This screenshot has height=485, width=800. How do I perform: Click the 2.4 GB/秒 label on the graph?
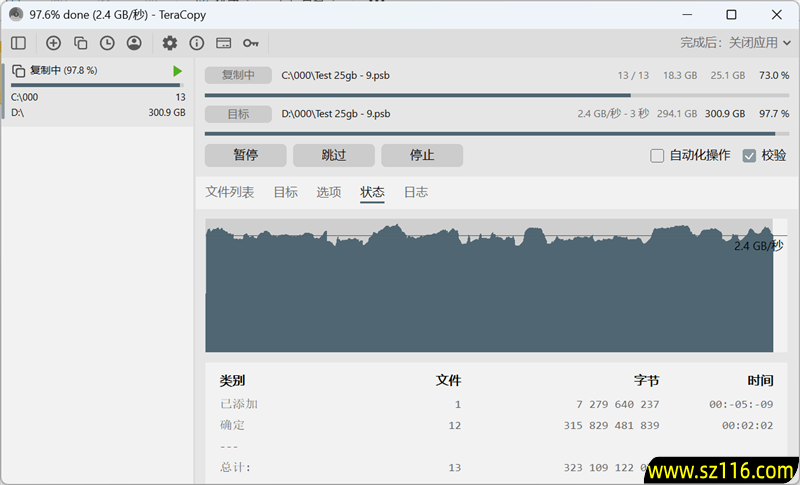pyautogui.click(x=758, y=246)
